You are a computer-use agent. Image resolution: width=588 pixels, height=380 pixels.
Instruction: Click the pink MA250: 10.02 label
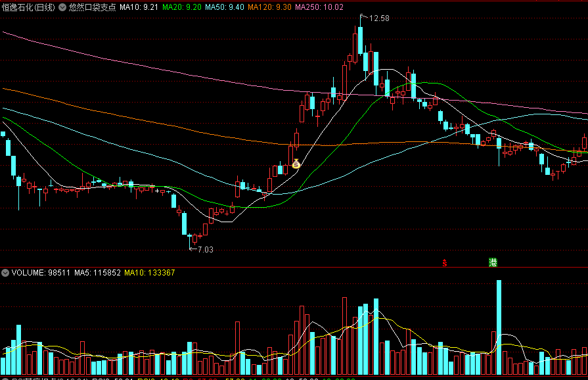point(319,7)
